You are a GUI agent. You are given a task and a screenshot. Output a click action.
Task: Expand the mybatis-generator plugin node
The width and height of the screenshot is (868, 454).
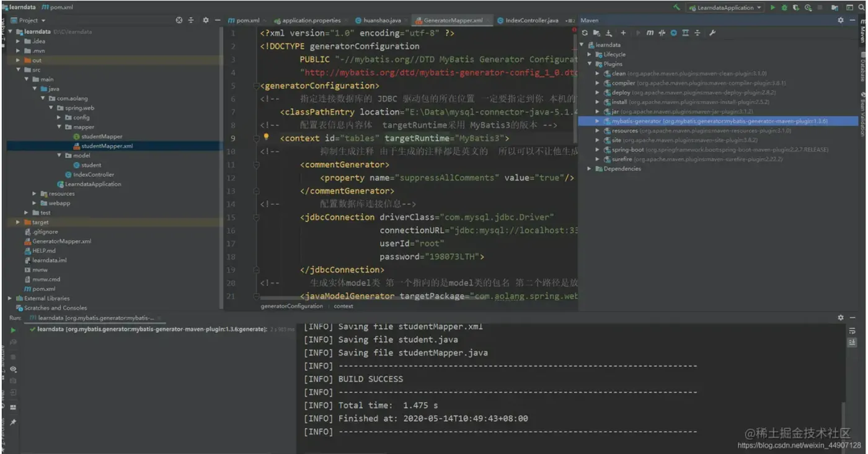598,121
